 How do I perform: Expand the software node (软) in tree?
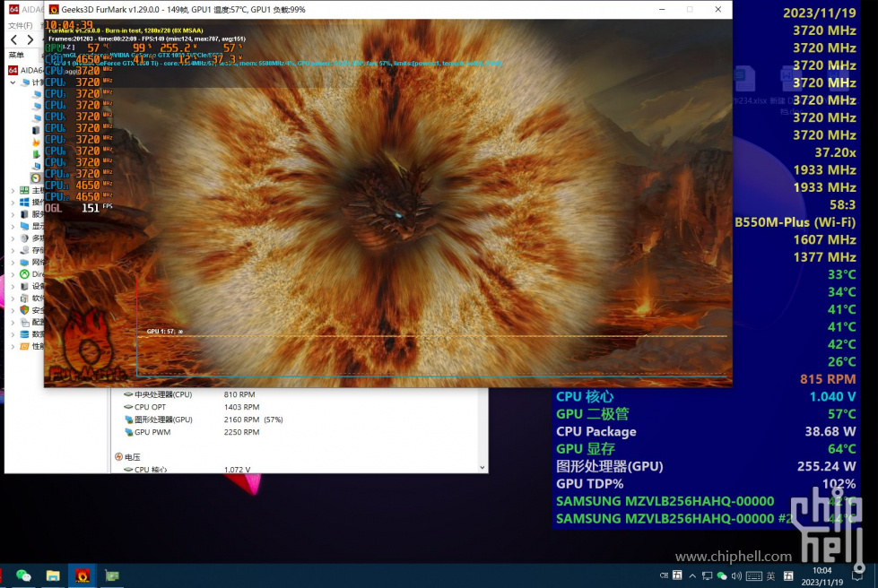point(13,298)
